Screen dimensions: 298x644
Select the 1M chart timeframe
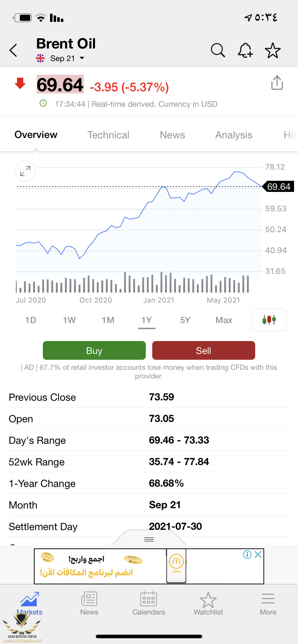click(x=108, y=320)
